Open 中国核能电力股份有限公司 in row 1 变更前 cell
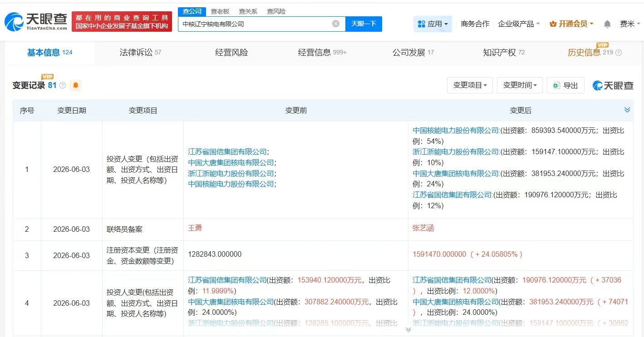This screenshot has width=644, height=337. pos(231,184)
